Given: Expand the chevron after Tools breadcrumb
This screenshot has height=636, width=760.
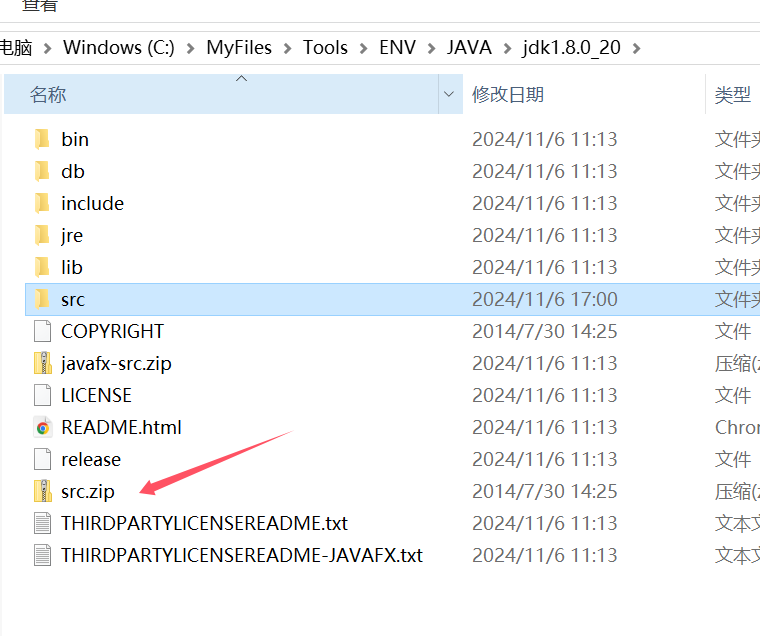Looking at the screenshot, I should [363, 48].
